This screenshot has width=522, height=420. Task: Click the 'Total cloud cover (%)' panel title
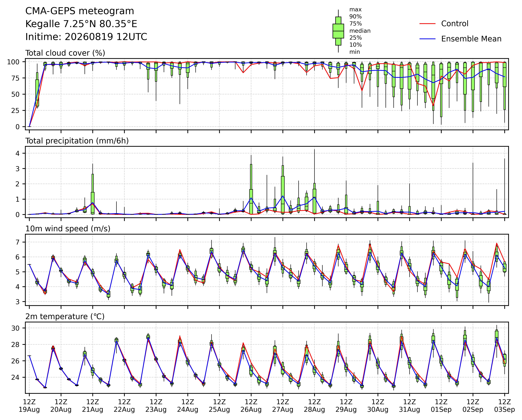tap(65, 53)
